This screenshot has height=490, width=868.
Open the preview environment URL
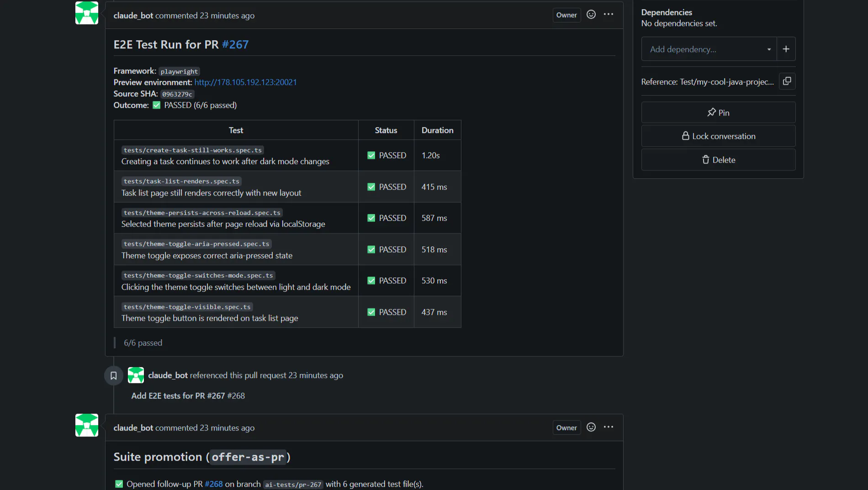coord(245,82)
